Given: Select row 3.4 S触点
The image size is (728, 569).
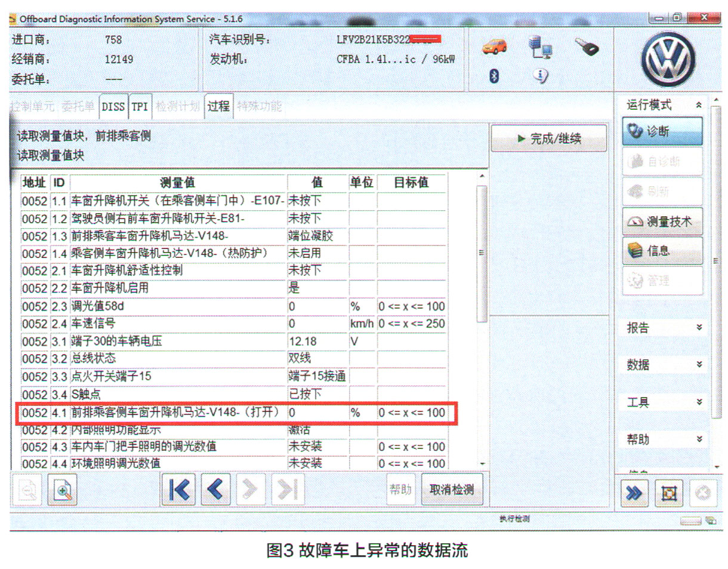Looking at the screenshot, I should point(233,394).
